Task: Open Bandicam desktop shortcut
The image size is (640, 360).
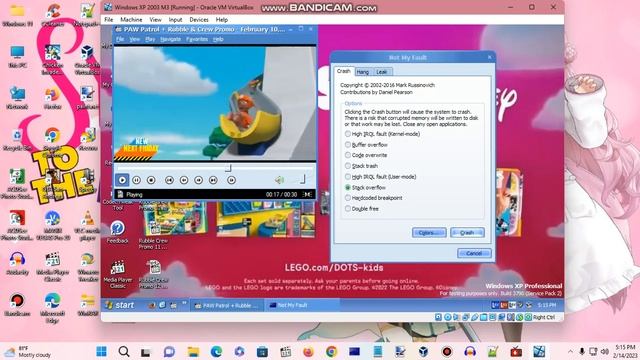Action: pyautogui.click(x=17, y=305)
